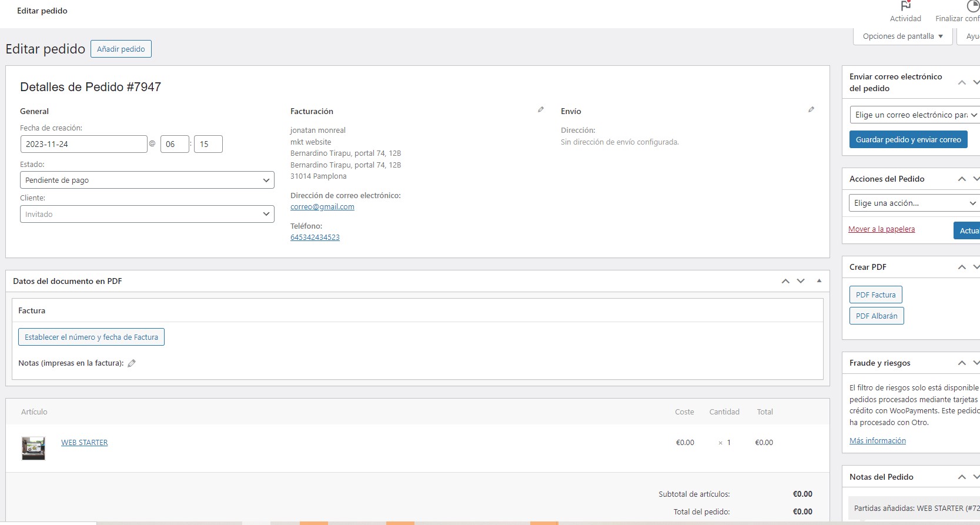The width and height of the screenshot is (980, 525).
Task: Move the Fraude y riesgos panel up
Action: point(962,363)
